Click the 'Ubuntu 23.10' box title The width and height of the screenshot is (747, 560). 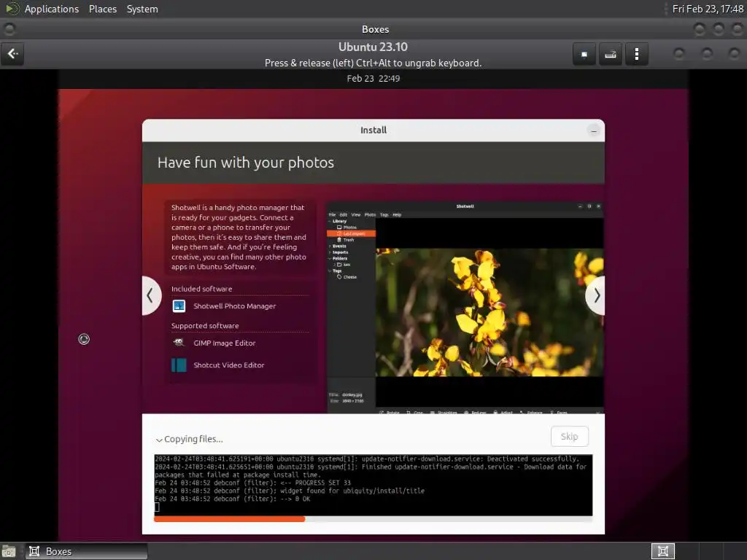tap(373, 47)
